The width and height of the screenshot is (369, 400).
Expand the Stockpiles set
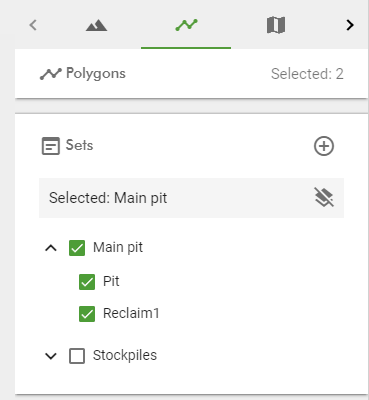(51, 356)
